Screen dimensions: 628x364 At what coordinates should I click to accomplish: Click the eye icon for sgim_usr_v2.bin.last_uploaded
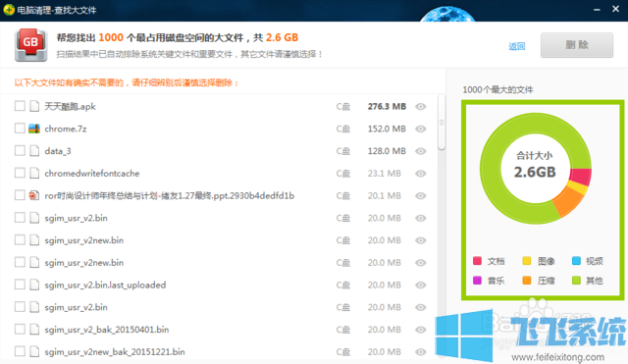point(420,286)
